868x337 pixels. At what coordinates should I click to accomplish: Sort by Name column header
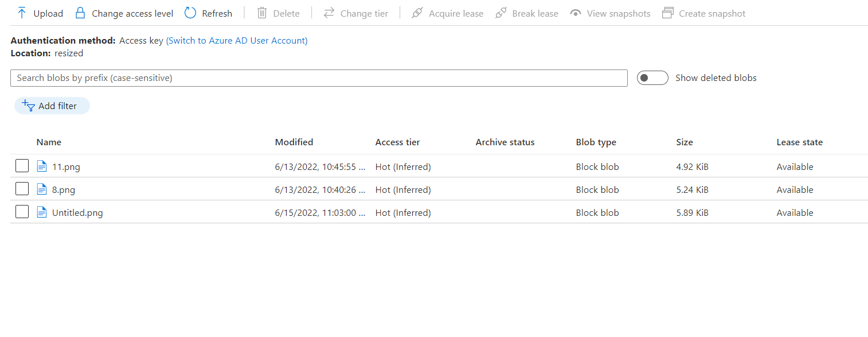coord(49,142)
